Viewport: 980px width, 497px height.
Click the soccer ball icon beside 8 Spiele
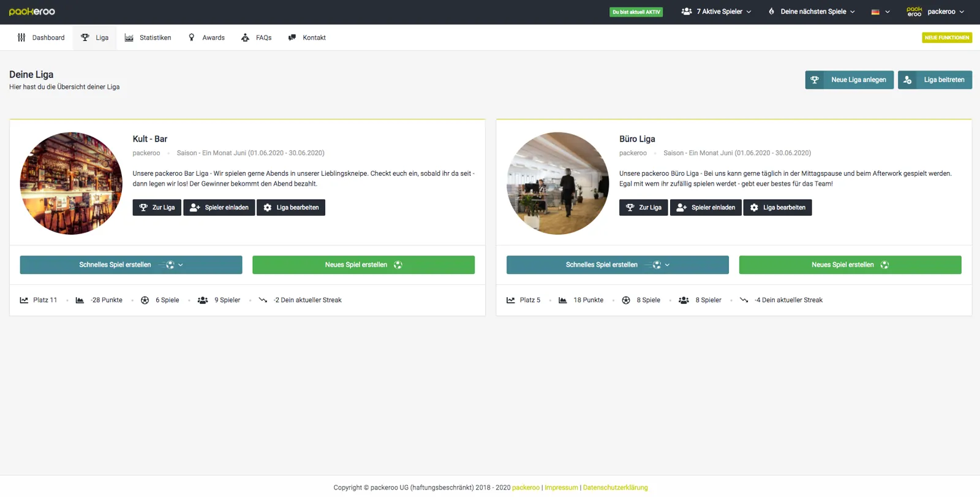click(x=626, y=300)
